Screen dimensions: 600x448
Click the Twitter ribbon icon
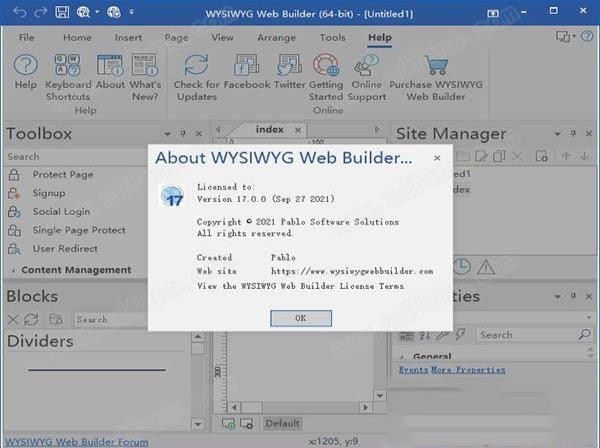pyautogui.click(x=290, y=66)
